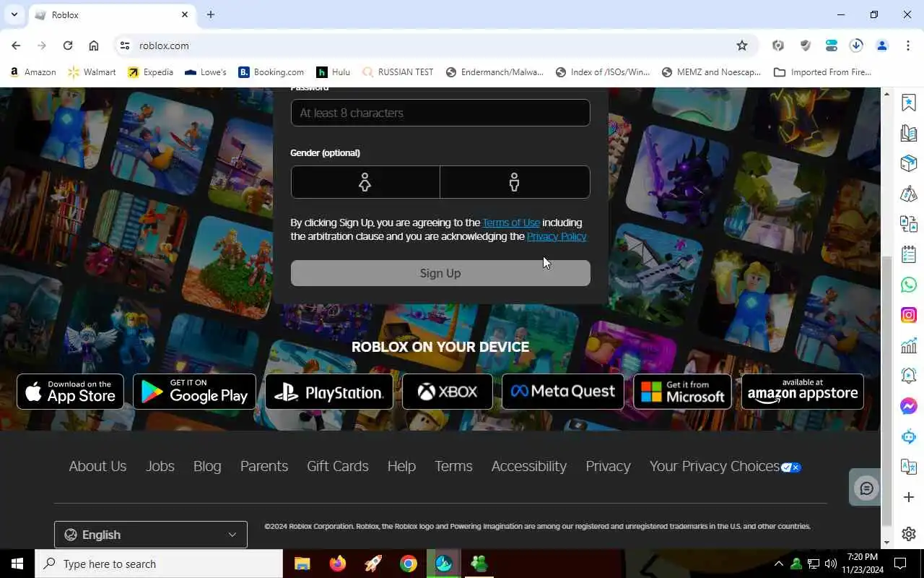Open the Chrome three-dot menu
924x578 pixels.
pyautogui.click(x=908, y=46)
